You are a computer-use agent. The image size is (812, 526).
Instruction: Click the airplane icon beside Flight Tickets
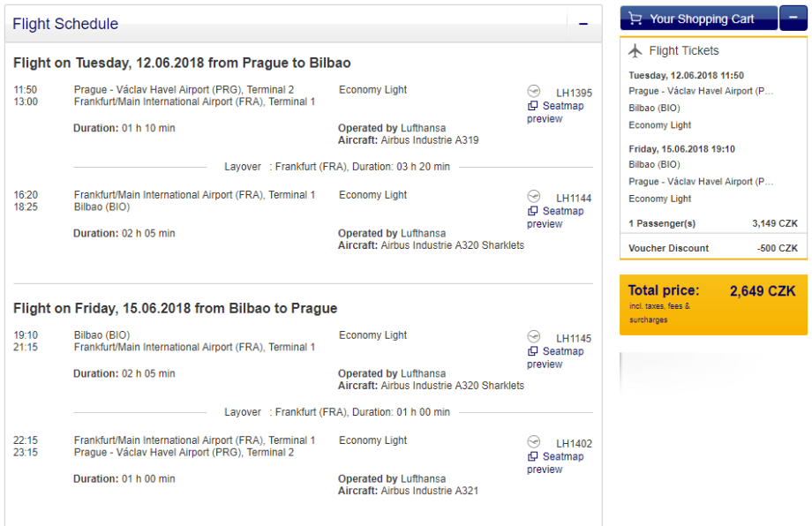pyautogui.click(x=635, y=51)
